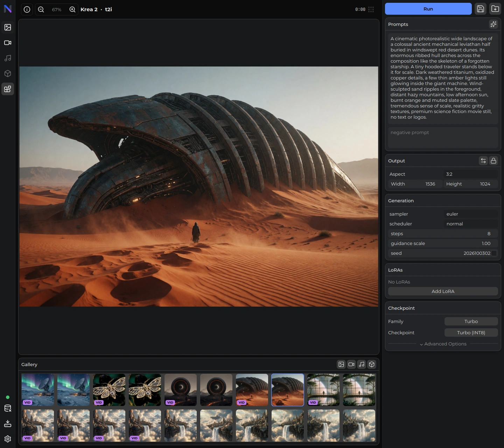
Task: Open the audio section via music note icon
Action: pyautogui.click(x=8, y=58)
